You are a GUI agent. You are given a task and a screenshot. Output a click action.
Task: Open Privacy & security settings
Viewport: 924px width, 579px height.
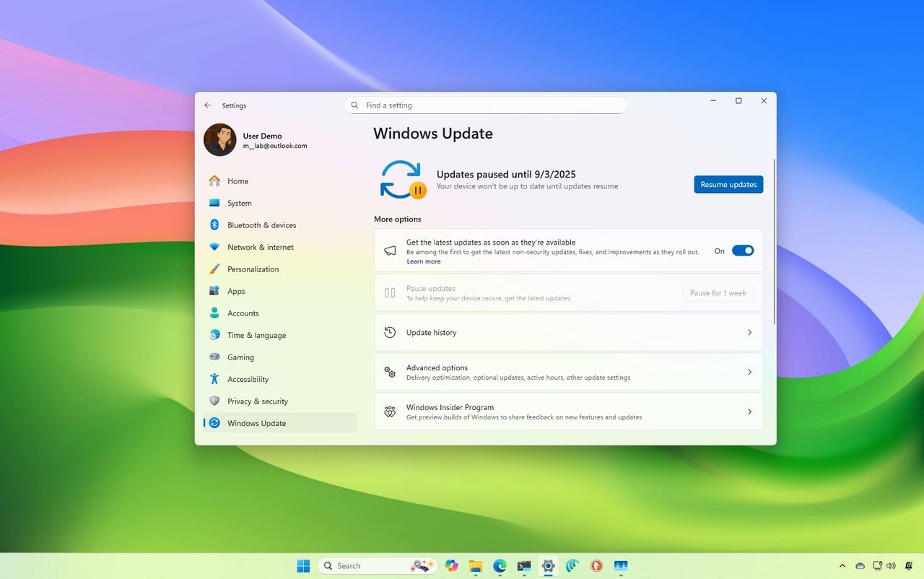258,401
